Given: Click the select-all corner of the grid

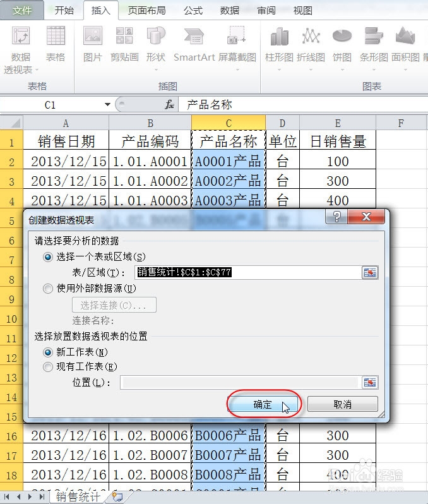Looking at the screenshot, I should click(x=11, y=123).
